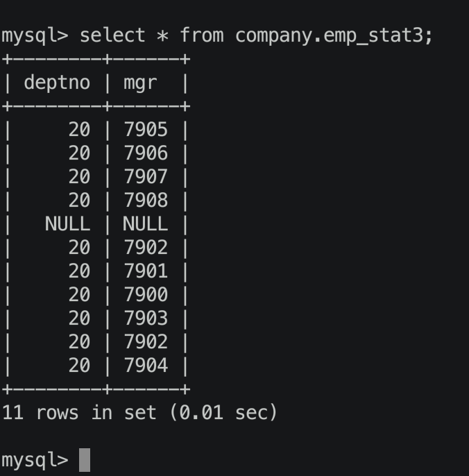Click the asterisk in the select statement
The width and height of the screenshot is (469, 476).
pyautogui.click(x=162, y=35)
